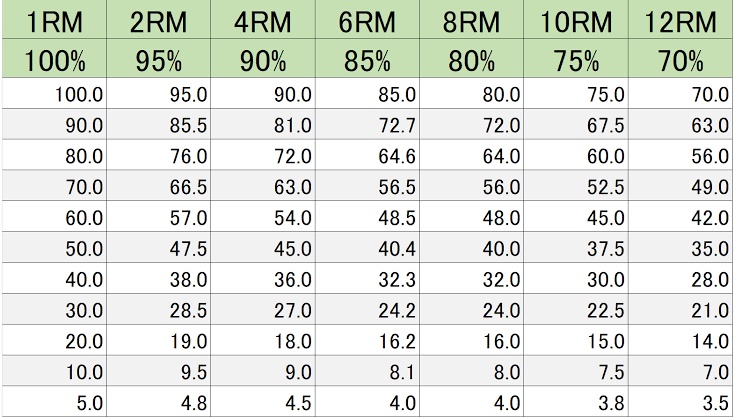Click the cell showing 85.5
Viewport: 735px width, 417px height.
point(158,125)
